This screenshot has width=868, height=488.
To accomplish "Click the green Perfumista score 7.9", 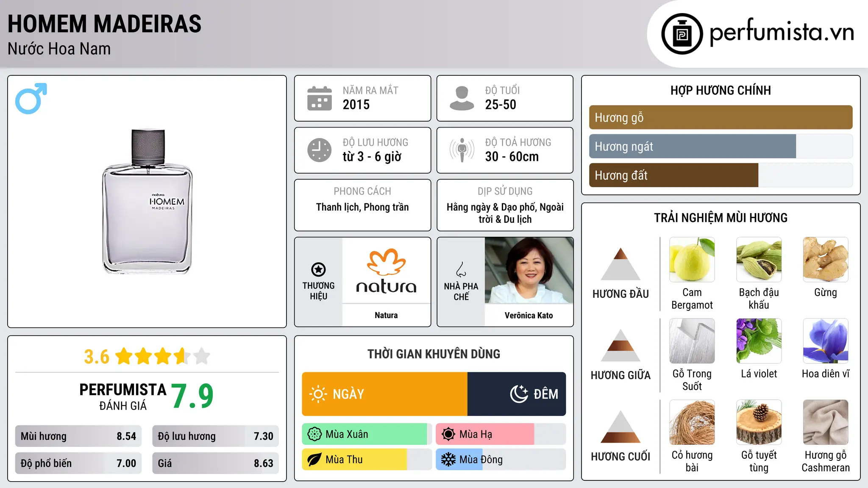I will [193, 396].
